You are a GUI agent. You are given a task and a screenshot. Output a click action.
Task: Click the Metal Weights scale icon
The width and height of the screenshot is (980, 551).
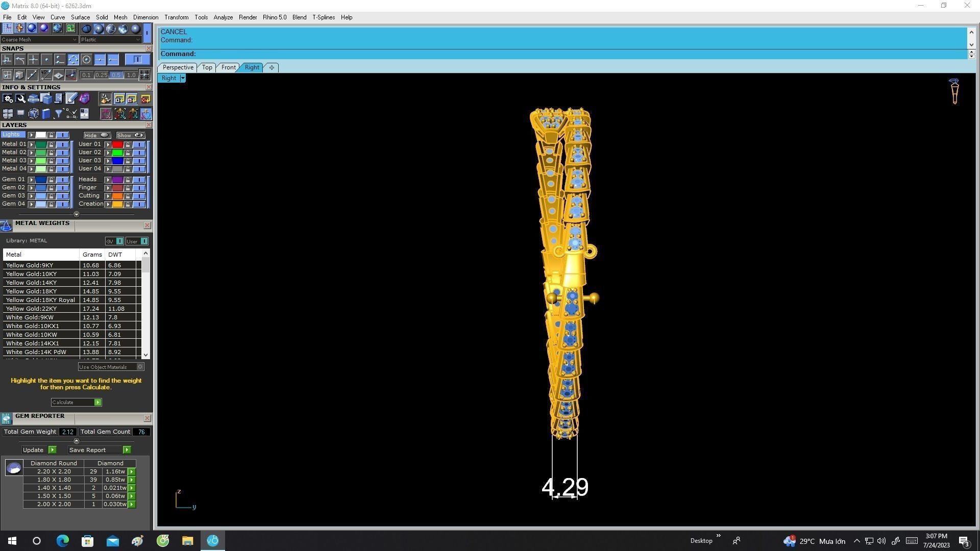tap(7, 226)
